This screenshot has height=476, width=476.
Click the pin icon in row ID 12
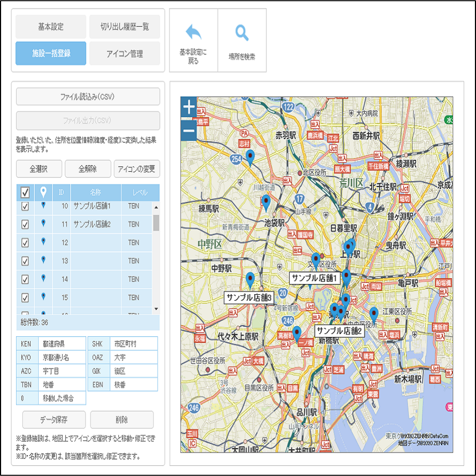43,242
